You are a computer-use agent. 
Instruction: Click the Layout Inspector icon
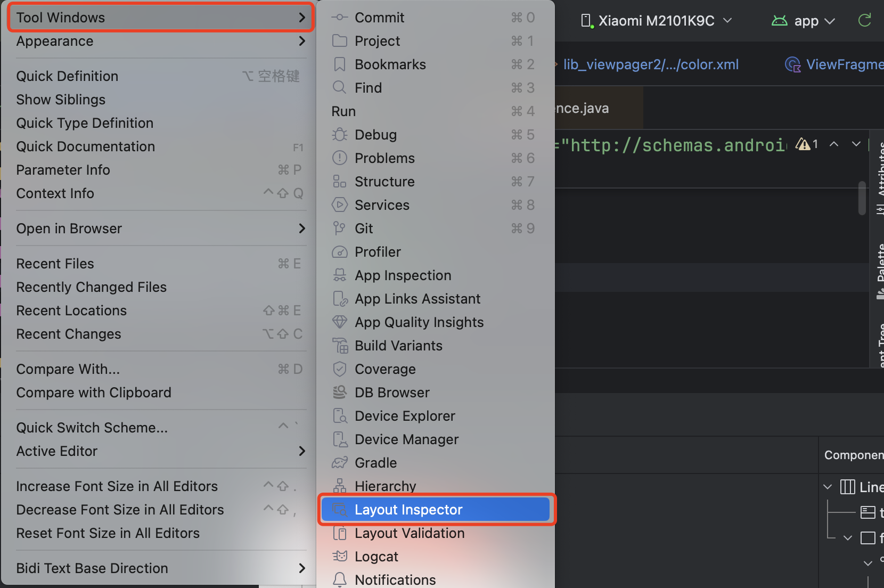(339, 510)
